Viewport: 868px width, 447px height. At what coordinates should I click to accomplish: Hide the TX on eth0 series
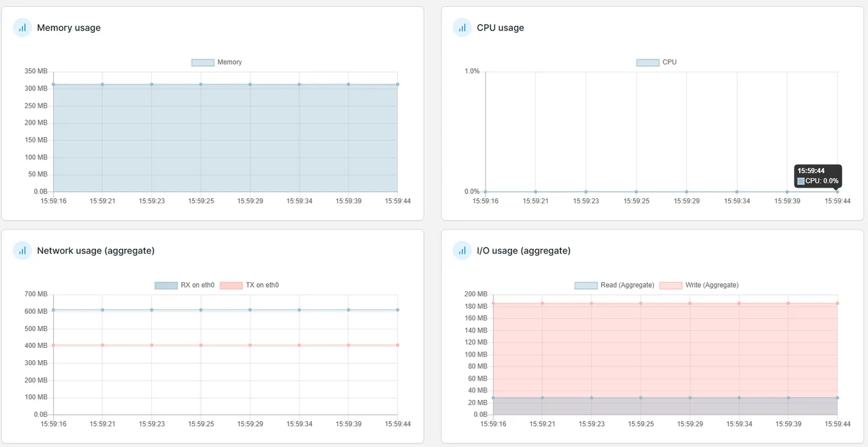pyautogui.click(x=249, y=285)
